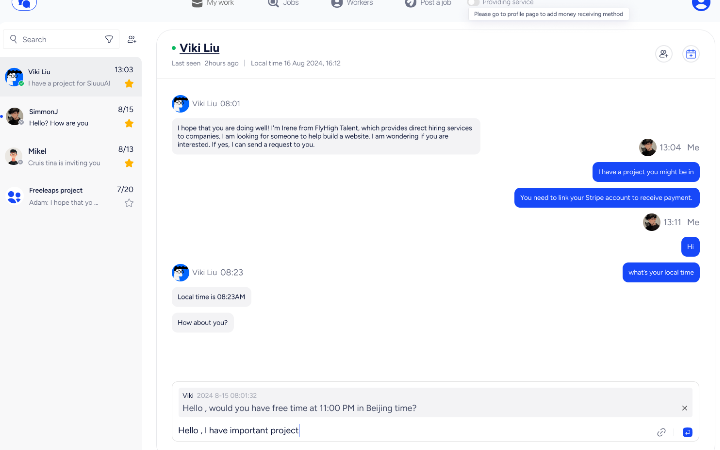Unstar the Viki Liu conversation
This screenshot has width=720, height=450.
tap(129, 84)
